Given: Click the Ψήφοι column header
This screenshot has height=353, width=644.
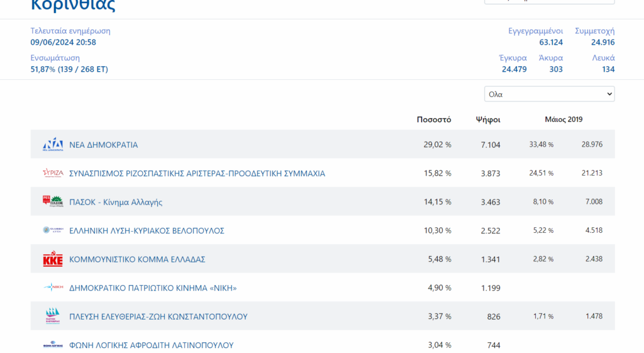Looking at the screenshot, I should point(488,120).
